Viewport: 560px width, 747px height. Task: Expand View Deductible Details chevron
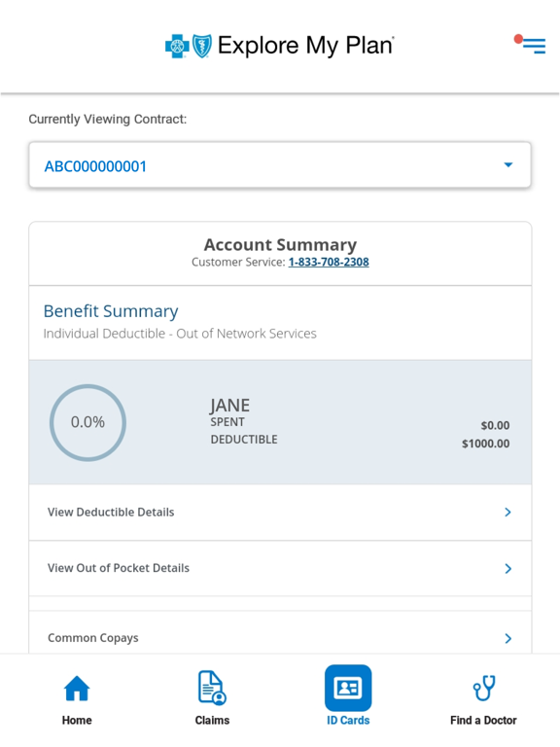point(507,513)
